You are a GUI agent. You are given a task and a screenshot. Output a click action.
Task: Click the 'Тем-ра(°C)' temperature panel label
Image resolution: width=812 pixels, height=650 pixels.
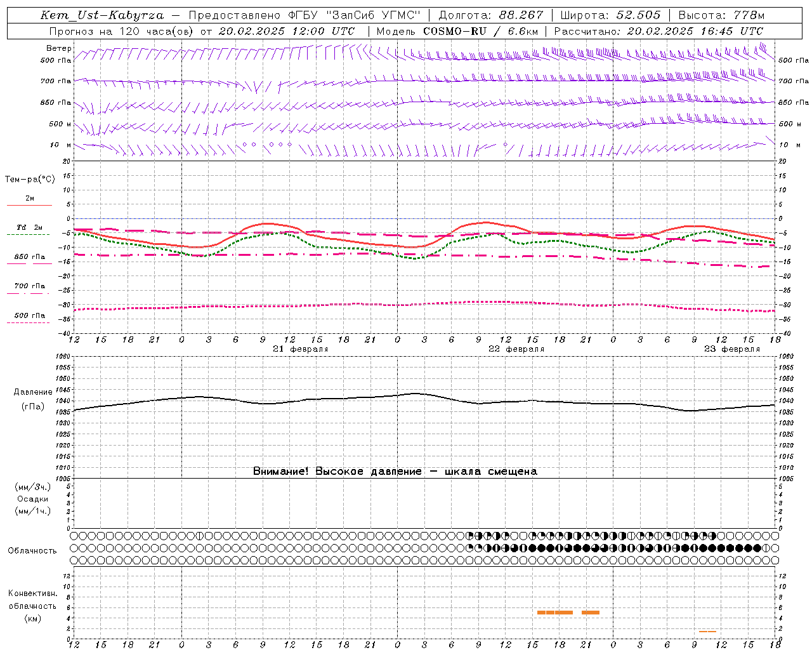(x=30, y=180)
